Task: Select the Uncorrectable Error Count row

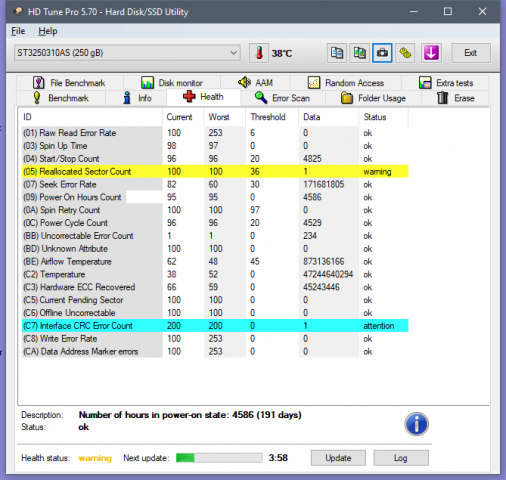Action: pyautogui.click(x=215, y=236)
